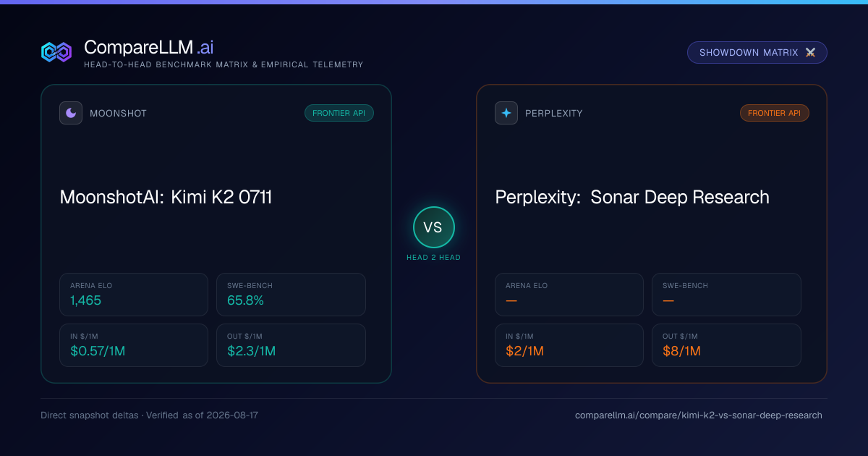
Task: Click the Kimi output price $2.3/1M tile
Action: [291, 345]
